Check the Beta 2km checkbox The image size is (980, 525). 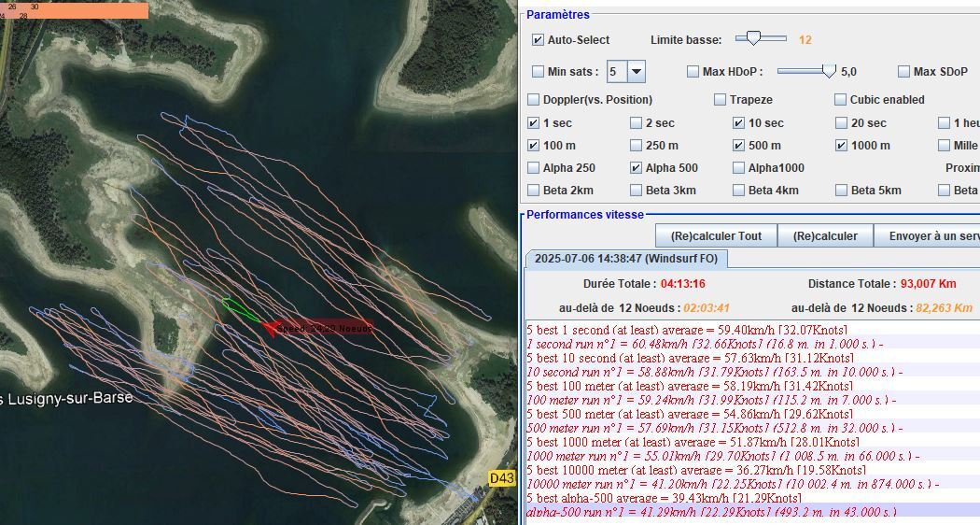coord(533,191)
